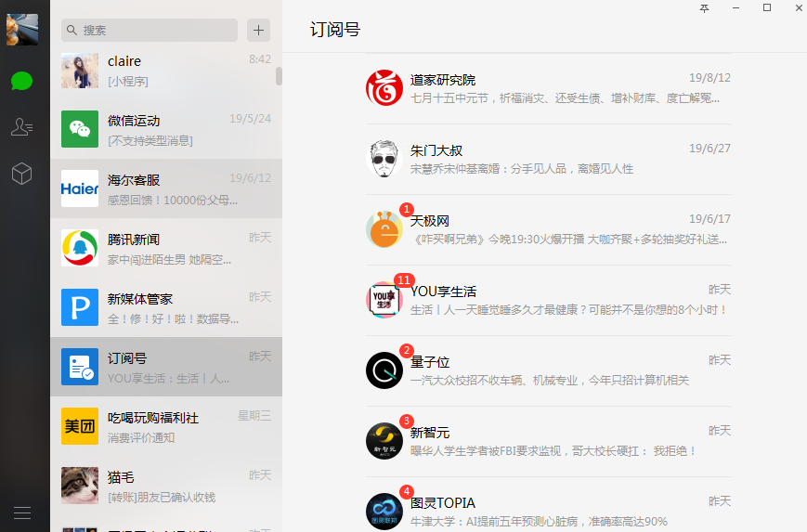807x532 pixels.
Task: Open the 猫毛 conversation
Action: pyautogui.click(x=166, y=487)
